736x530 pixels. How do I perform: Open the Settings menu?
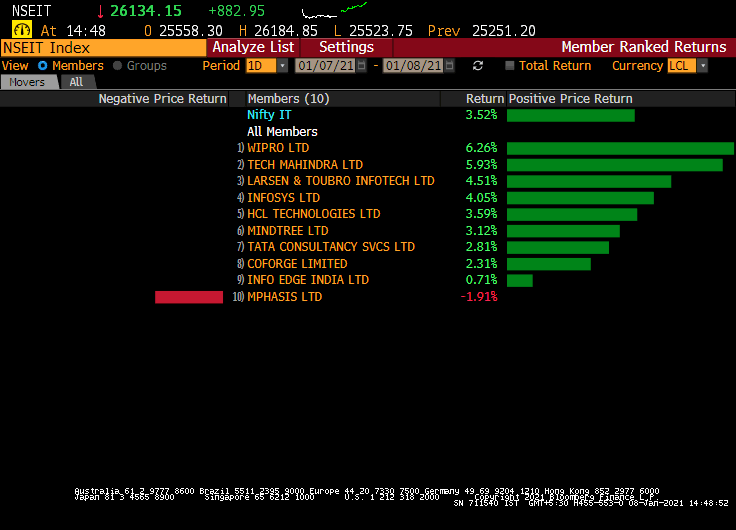coord(346,47)
